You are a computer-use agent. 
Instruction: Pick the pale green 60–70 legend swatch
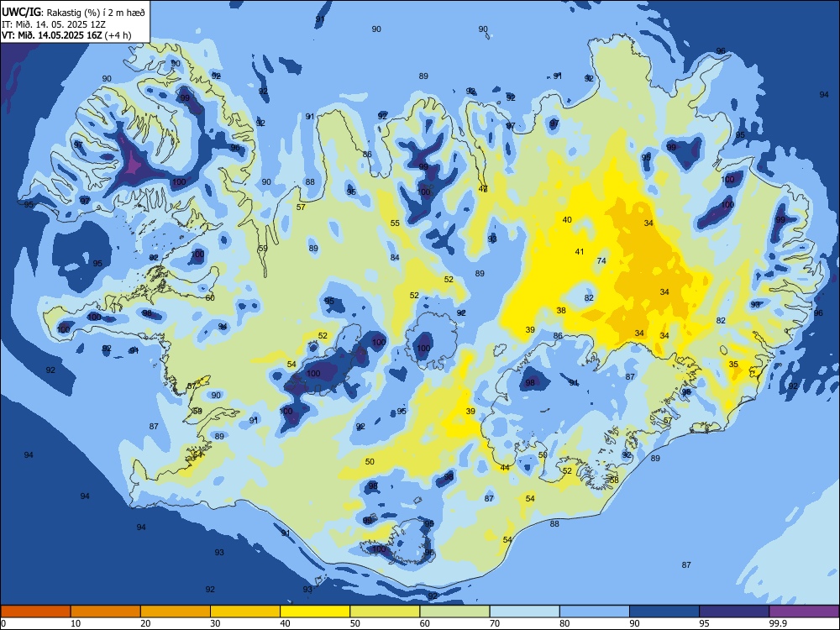pos(454,612)
